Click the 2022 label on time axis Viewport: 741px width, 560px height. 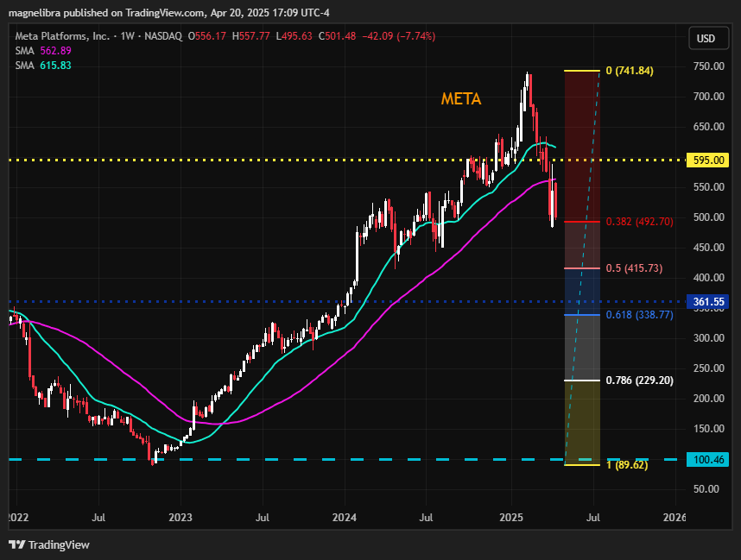click(x=18, y=518)
